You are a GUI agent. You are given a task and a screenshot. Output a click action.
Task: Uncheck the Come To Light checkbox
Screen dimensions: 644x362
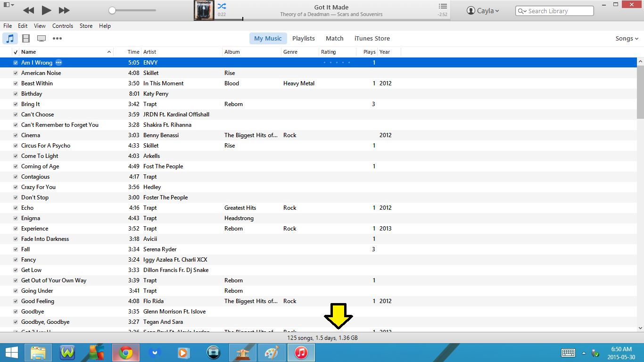16,156
